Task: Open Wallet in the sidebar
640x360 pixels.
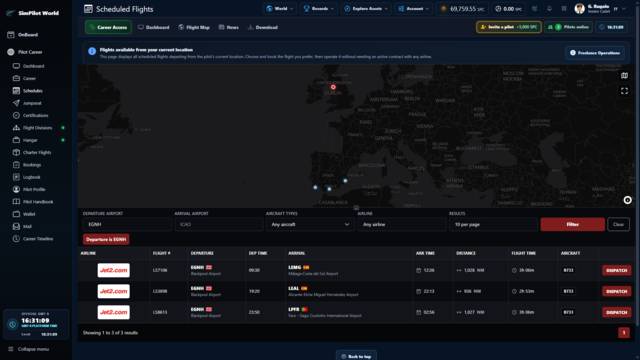Action: [24, 214]
